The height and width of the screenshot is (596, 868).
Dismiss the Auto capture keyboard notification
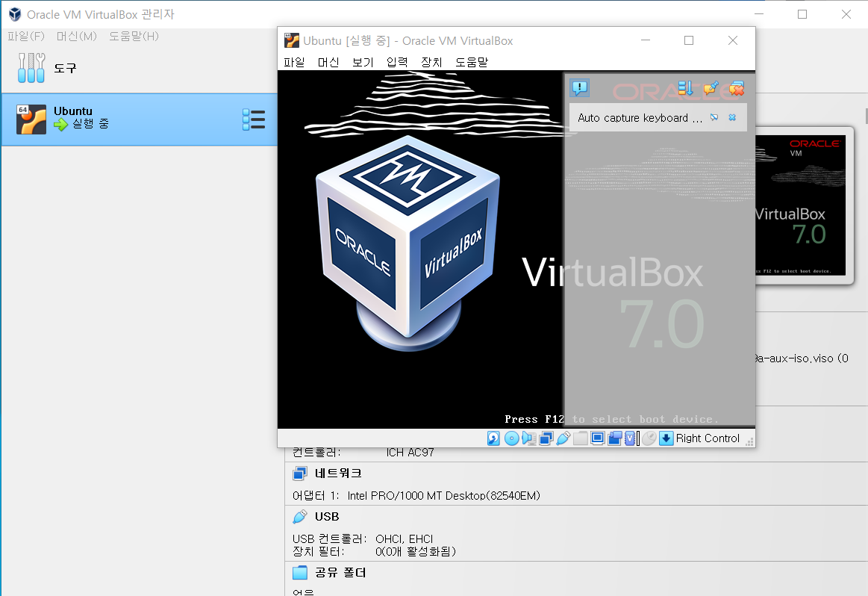point(732,117)
